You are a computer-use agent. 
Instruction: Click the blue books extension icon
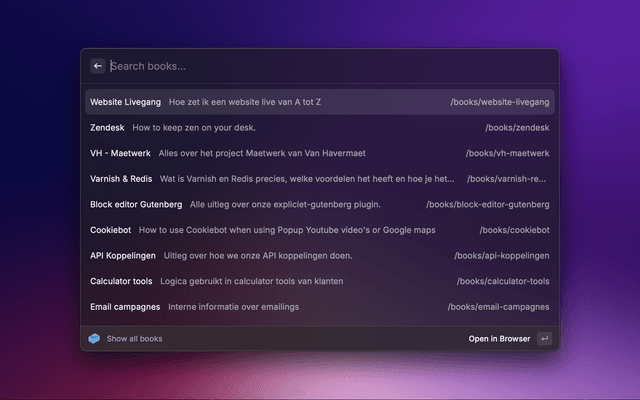tap(94, 339)
